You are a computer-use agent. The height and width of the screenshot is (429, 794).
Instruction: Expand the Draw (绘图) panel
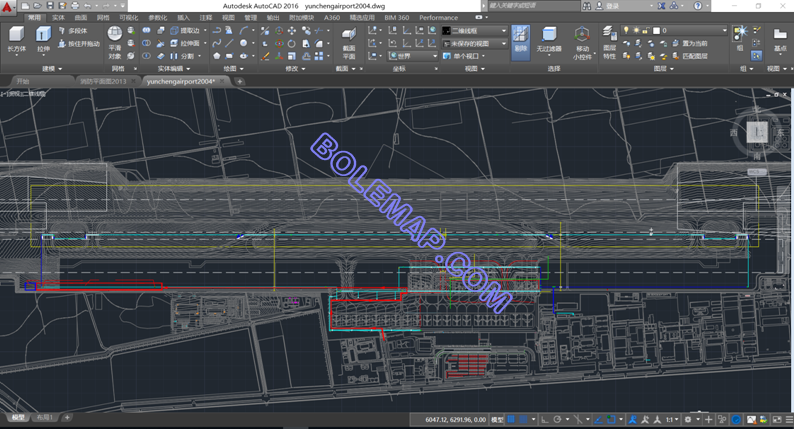pos(233,68)
